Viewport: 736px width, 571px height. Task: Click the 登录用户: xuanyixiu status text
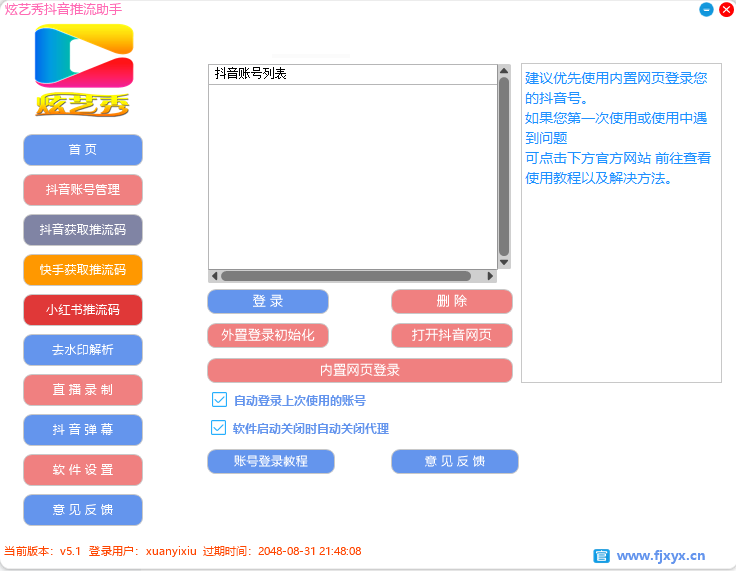coord(143,551)
